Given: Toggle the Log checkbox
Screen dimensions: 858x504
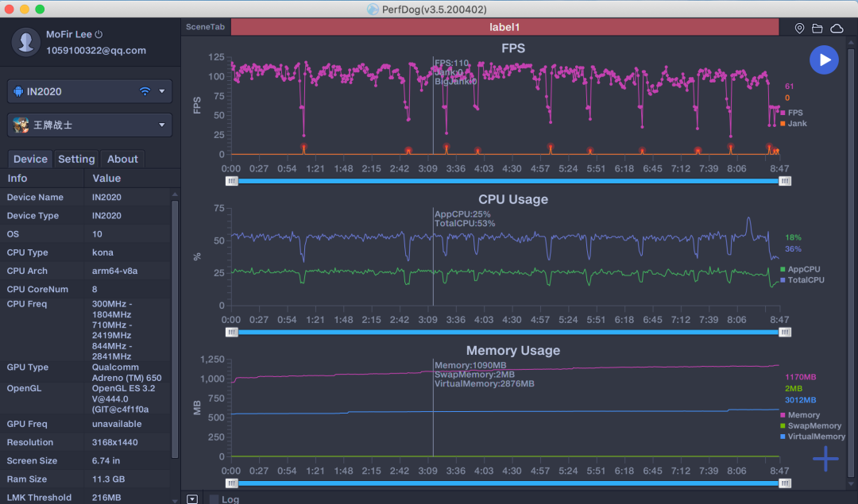Looking at the screenshot, I should coord(214,499).
